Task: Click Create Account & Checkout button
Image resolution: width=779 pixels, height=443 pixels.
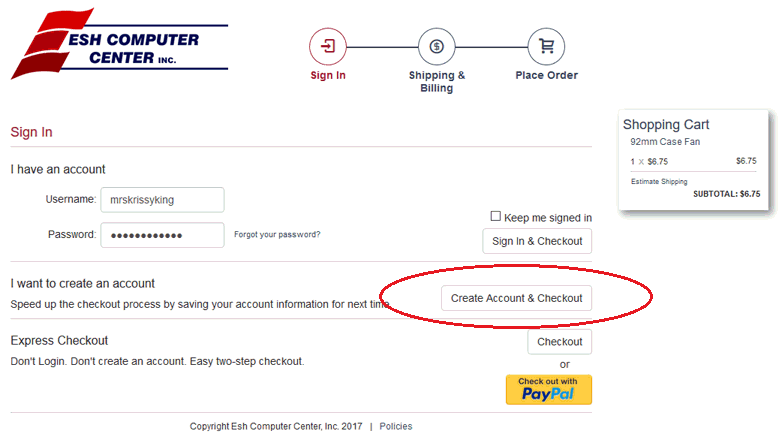Action: click(516, 298)
